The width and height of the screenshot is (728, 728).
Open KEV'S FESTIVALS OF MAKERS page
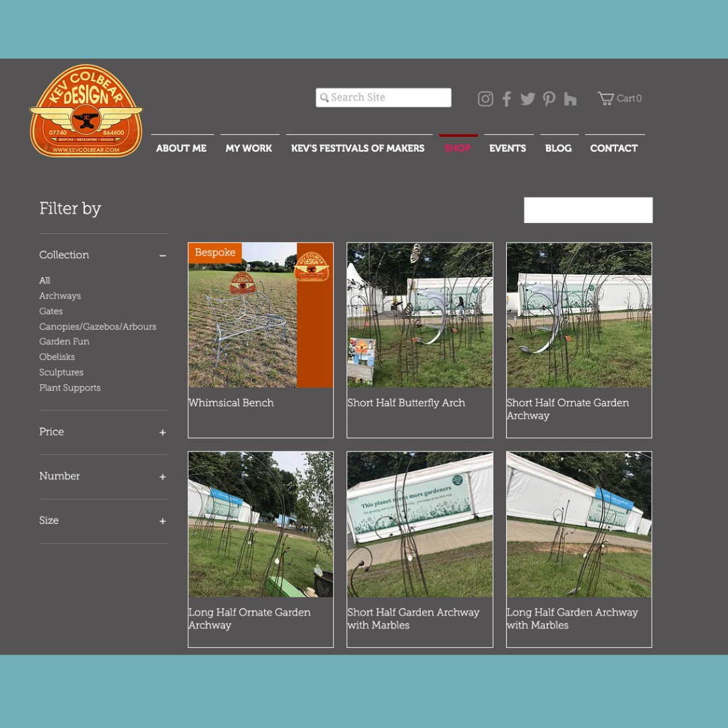[357, 148]
